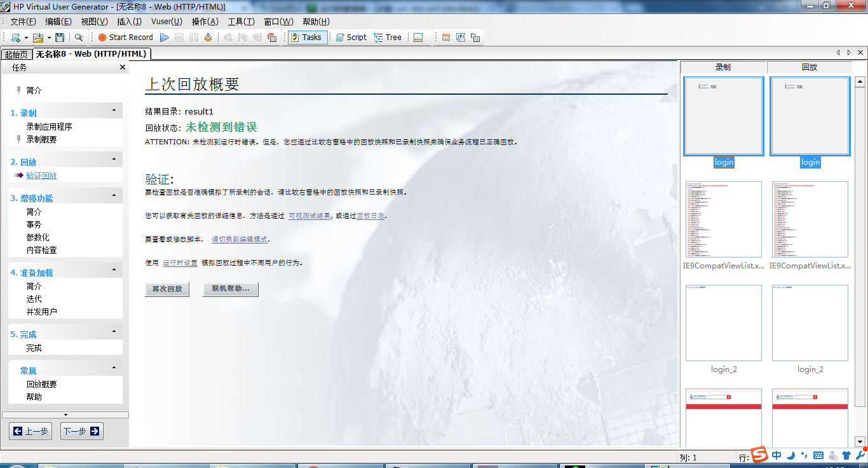This screenshot has height=468, width=868.
Task: Toggle the Tasks view button
Action: coord(308,38)
